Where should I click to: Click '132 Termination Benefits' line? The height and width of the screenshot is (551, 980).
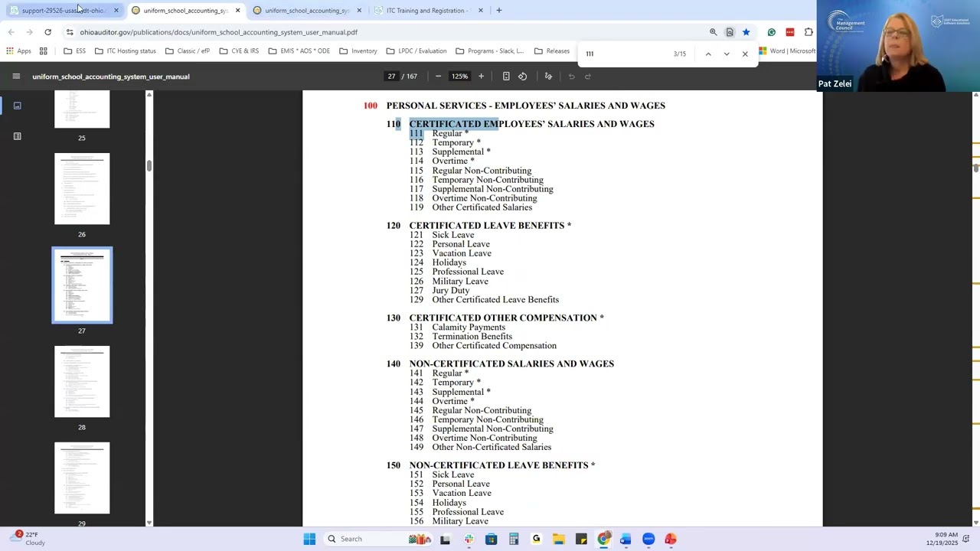460,337
